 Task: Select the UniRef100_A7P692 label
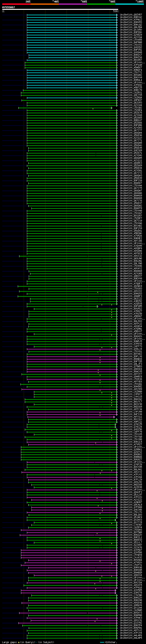[x=131, y=85]
